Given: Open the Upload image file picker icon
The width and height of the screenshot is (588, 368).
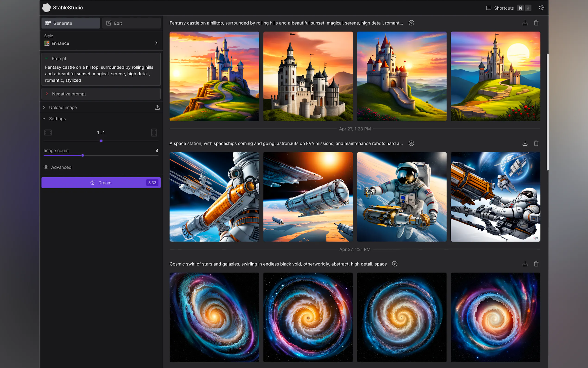Looking at the screenshot, I should click(157, 107).
